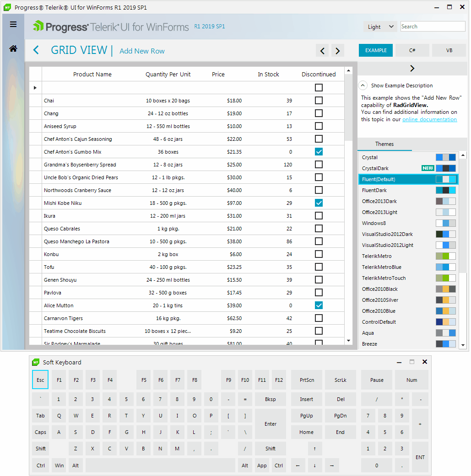Image resolution: width=471 pixels, height=476 pixels.
Task: Switch to the C# code tab
Action: coord(412,50)
